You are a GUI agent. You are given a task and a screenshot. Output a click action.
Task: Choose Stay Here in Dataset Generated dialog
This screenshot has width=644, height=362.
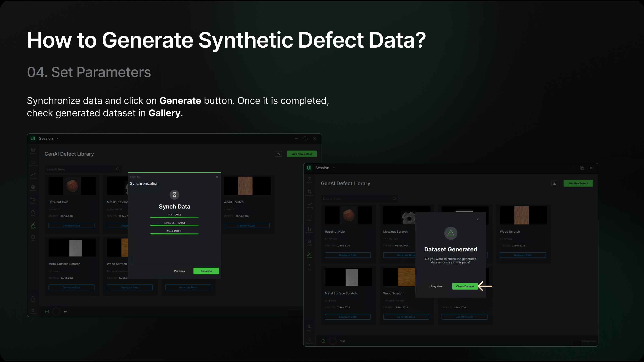pos(436,286)
